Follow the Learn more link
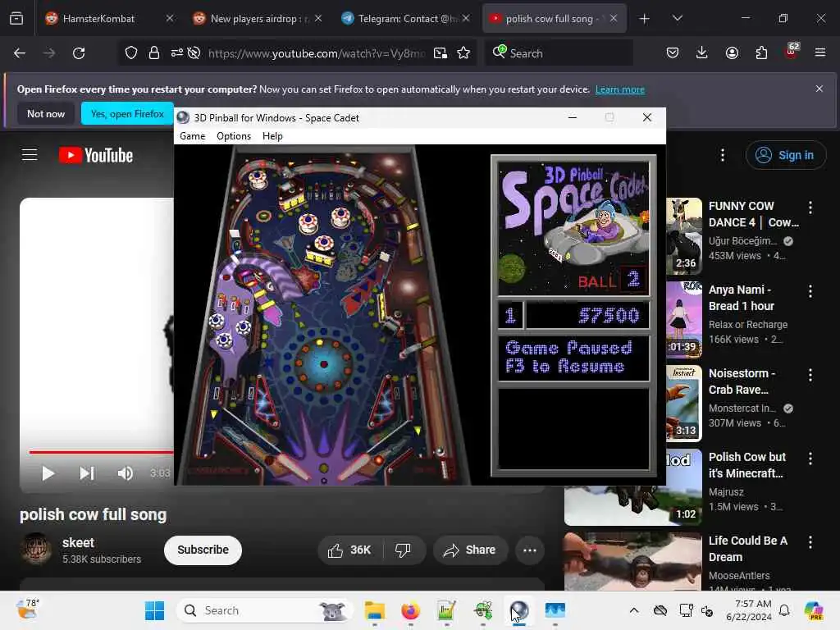This screenshot has height=630, width=840. [x=620, y=89]
